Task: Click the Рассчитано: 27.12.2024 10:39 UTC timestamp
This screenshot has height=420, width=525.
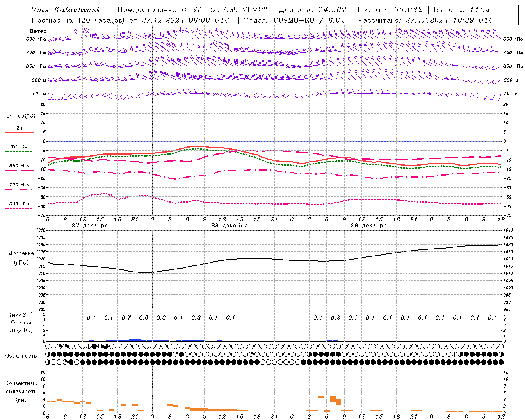Action: 426,20
